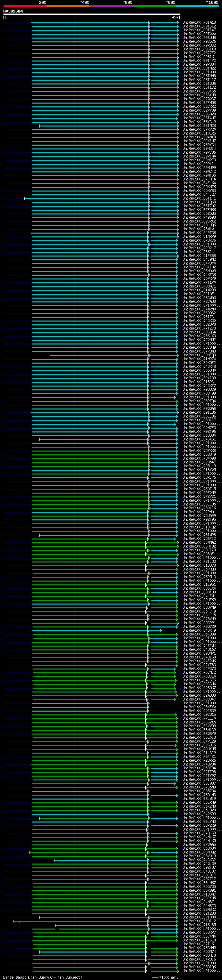Screen dimensions: 222x980
Task: Click the hit label UniRef100_P84098
Action: (x=199, y=459)
